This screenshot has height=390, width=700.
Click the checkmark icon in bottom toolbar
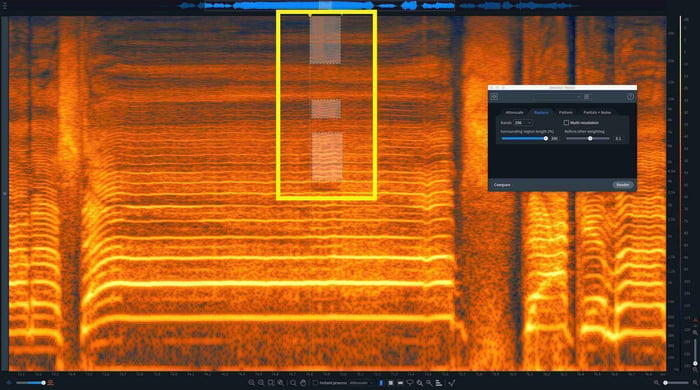[x=452, y=383]
